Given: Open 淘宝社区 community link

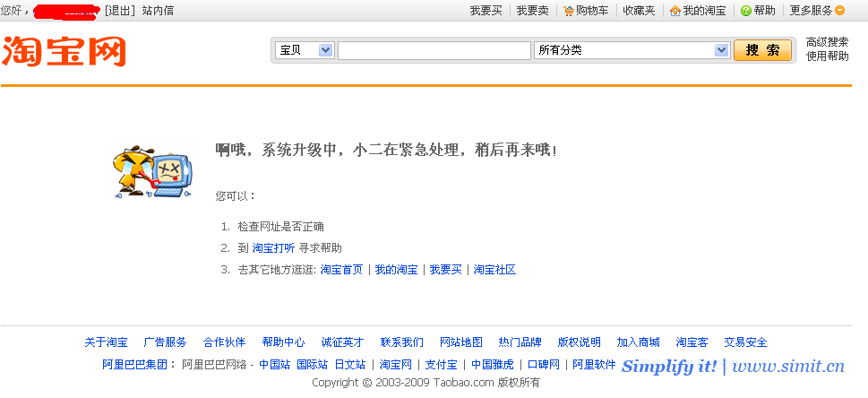Looking at the screenshot, I should [494, 270].
